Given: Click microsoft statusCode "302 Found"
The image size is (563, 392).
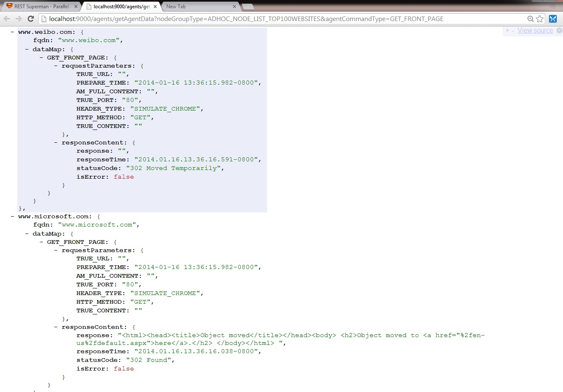Looking at the screenshot, I should click(x=149, y=360).
